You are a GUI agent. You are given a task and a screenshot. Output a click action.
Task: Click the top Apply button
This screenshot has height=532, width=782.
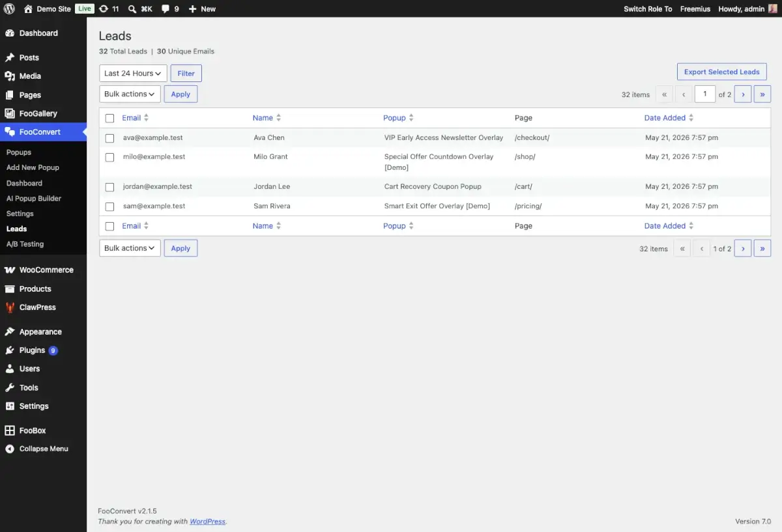point(181,94)
